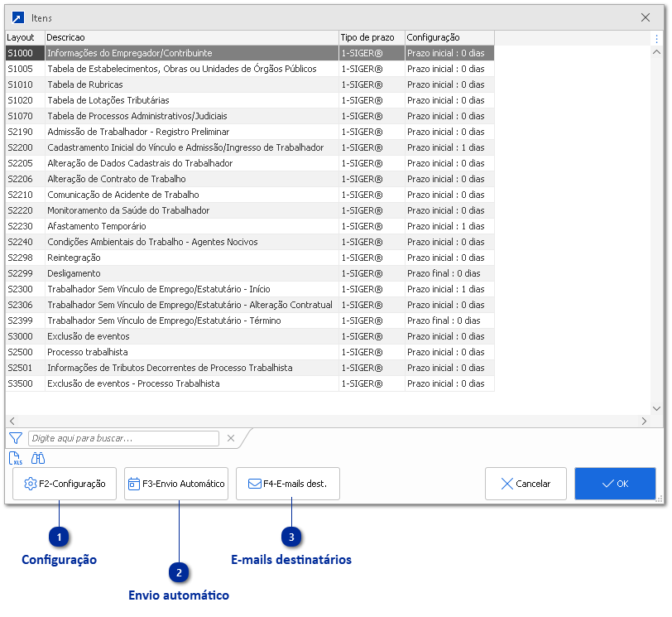
Task: Click the numbered badge 2 above Envio automático
Action: (x=180, y=573)
